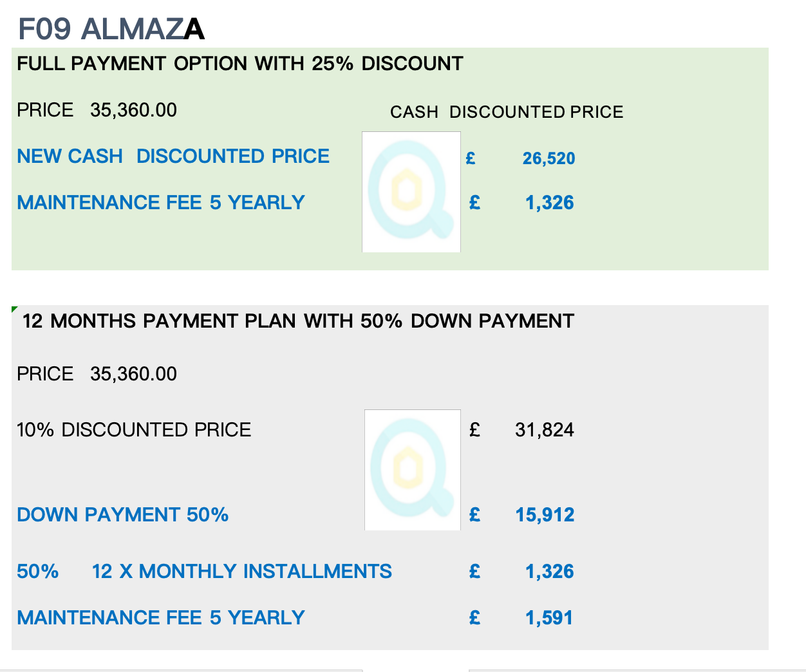Select the CASH DISCOUNTED PRICE column header
806x672 pixels.
(507, 112)
